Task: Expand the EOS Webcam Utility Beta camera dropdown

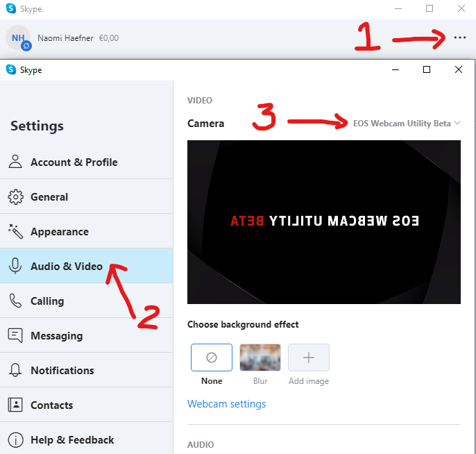Action: coord(407,124)
